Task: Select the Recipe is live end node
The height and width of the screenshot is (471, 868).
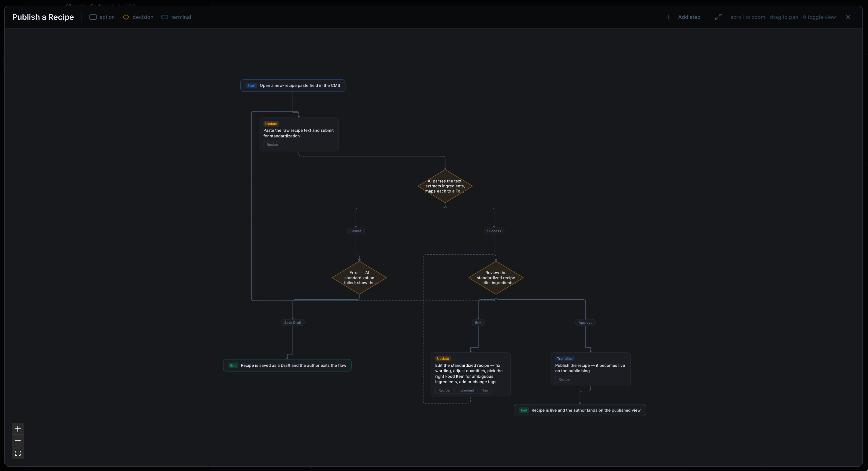Action: tap(580, 410)
